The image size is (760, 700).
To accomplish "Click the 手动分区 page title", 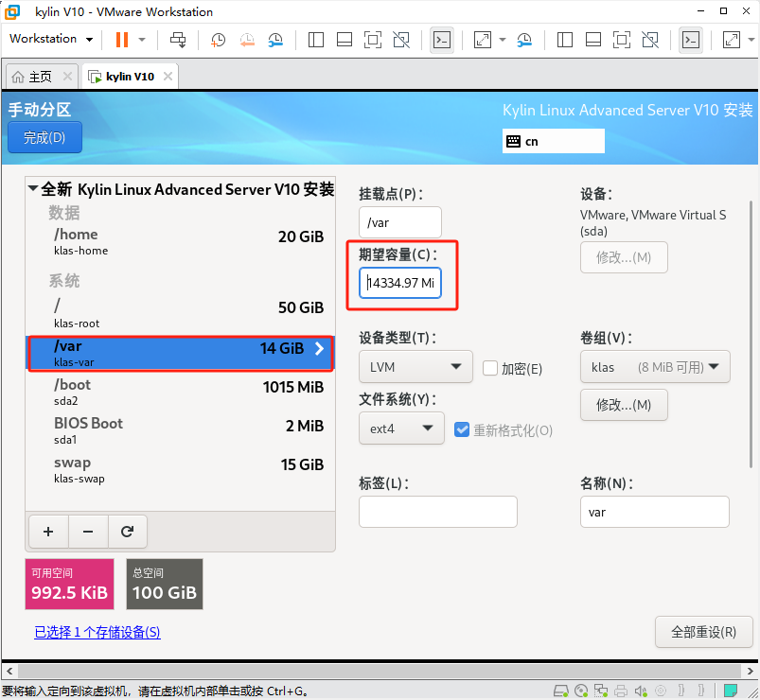I will click(x=40, y=110).
